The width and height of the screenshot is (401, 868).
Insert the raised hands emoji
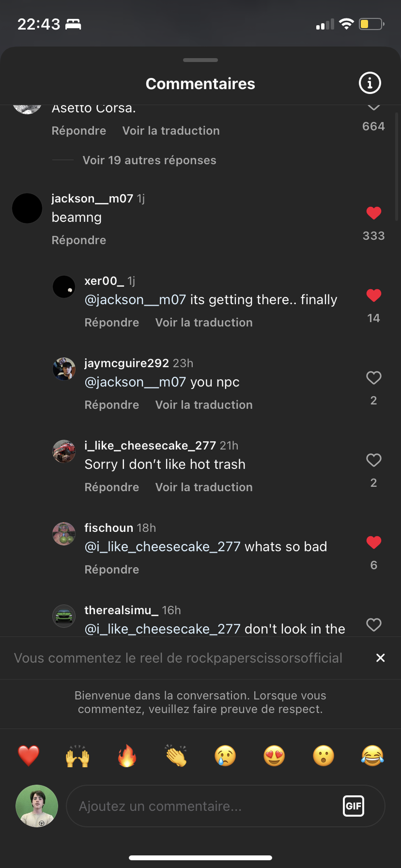click(x=77, y=756)
